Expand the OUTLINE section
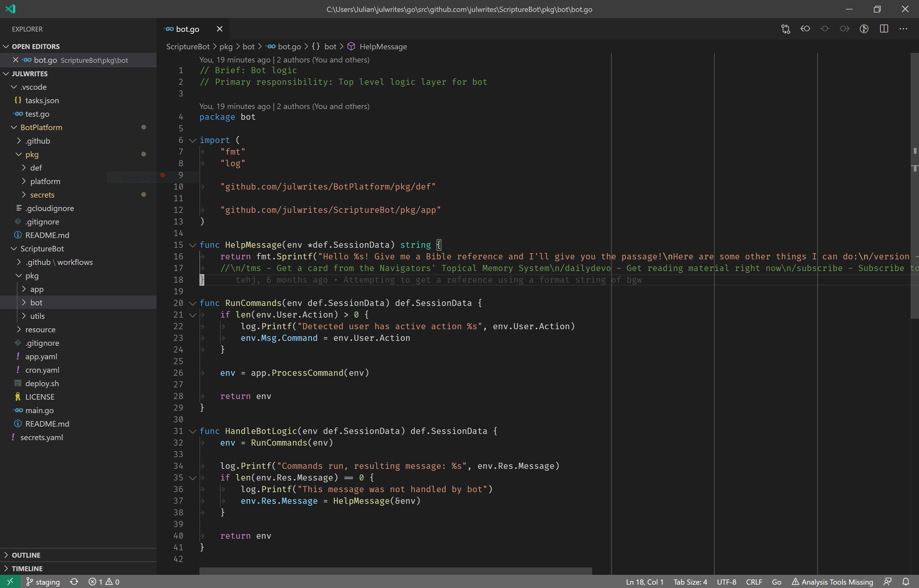Viewport: 919px width, 588px height. pyautogui.click(x=26, y=555)
